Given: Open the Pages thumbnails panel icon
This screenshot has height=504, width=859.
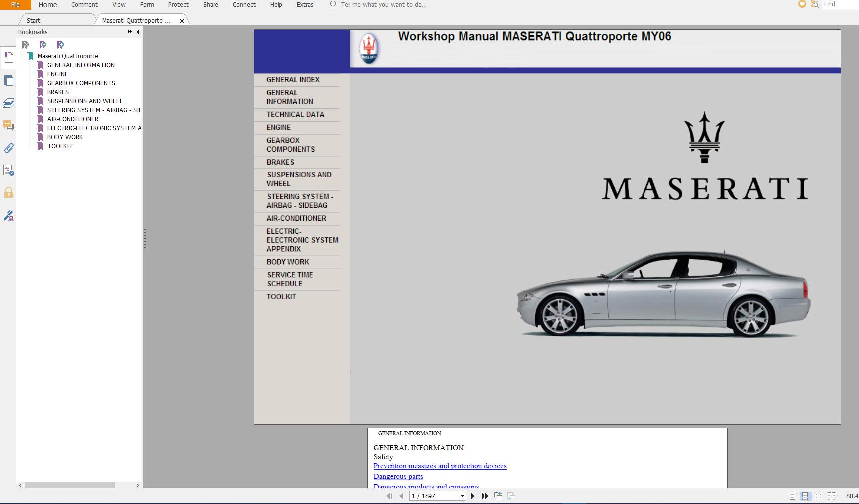Looking at the screenshot, I should tap(9, 81).
